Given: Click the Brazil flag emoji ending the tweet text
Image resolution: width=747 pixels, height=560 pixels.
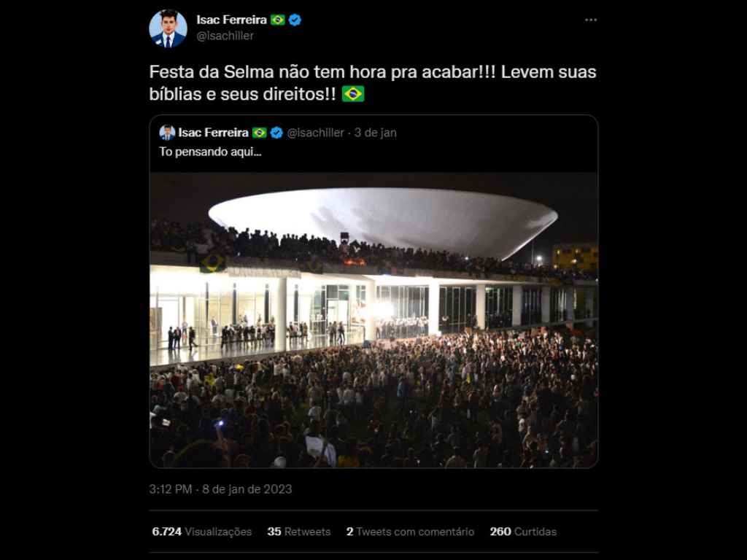Looking at the screenshot, I should tap(353, 94).
